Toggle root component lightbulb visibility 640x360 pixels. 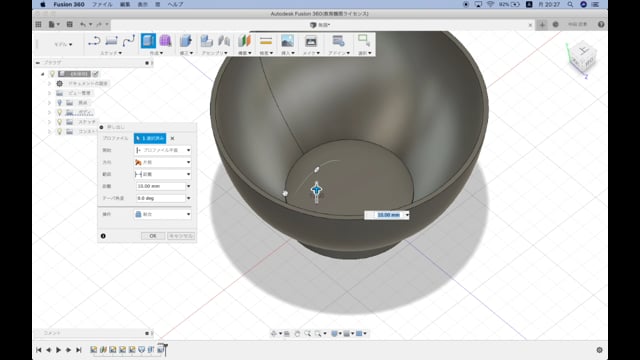[x=52, y=74]
